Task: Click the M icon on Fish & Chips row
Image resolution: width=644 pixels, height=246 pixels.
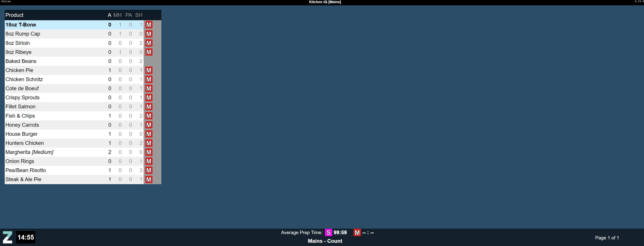Action: click(x=149, y=116)
